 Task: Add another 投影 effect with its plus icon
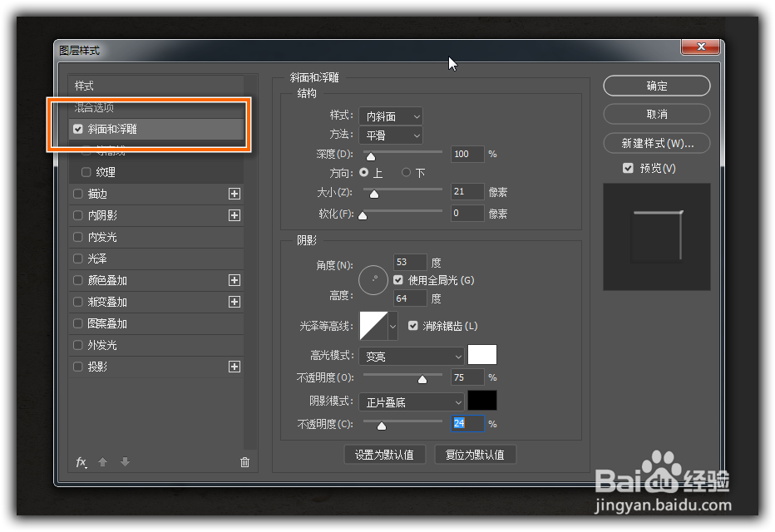click(x=234, y=366)
